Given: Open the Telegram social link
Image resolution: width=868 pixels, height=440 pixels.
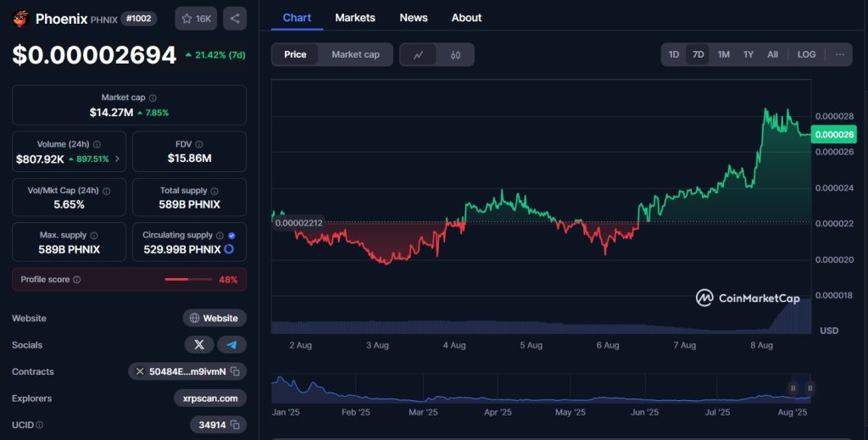Looking at the screenshot, I should 231,344.
